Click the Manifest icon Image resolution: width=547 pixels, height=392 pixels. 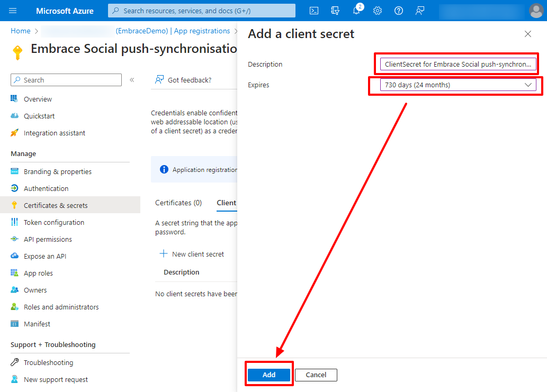14,324
